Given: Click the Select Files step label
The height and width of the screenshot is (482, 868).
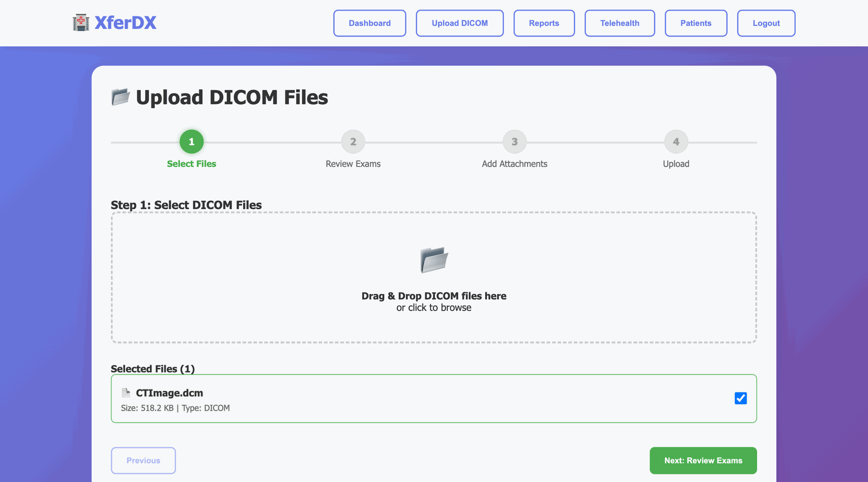Looking at the screenshot, I should click(x=191, y=164).
